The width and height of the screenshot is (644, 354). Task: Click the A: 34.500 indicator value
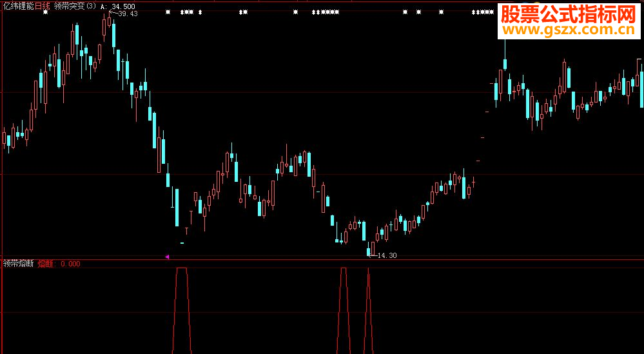(x=117, y=6)
